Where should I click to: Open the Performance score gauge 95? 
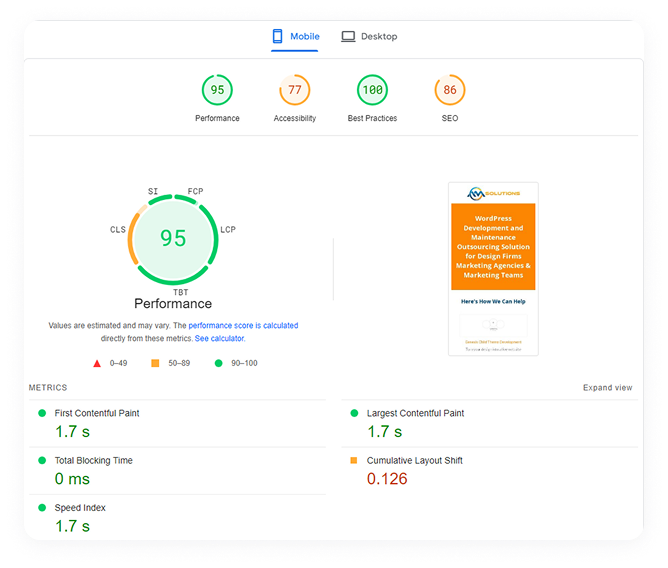coord(217,90)
